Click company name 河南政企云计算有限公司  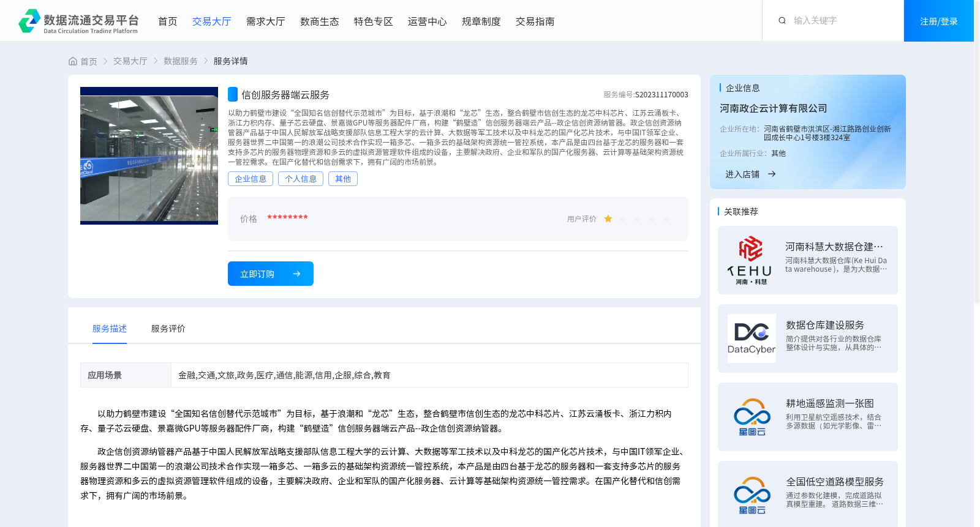coord(774,108)
